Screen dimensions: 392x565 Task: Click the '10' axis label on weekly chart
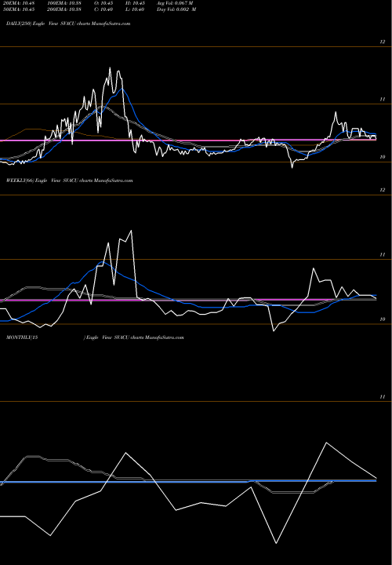[x=383, y=319]
